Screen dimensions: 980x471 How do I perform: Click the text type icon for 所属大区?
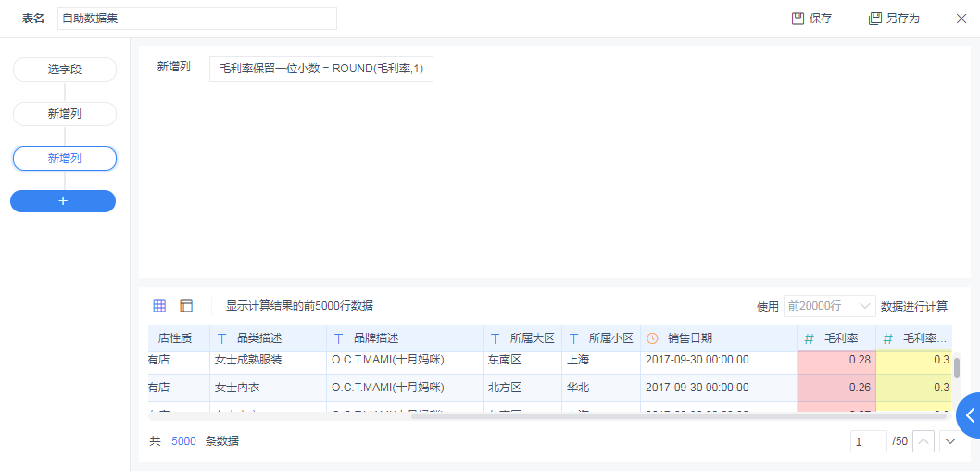pos(495,338)
